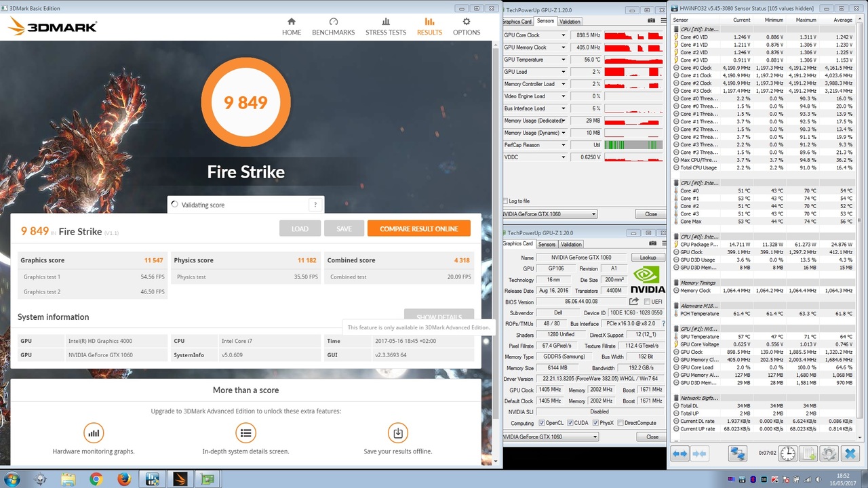Click the GPU Core Clock history graph
Viewport: 868px width, 488px height.
click(x=633, y=35)
